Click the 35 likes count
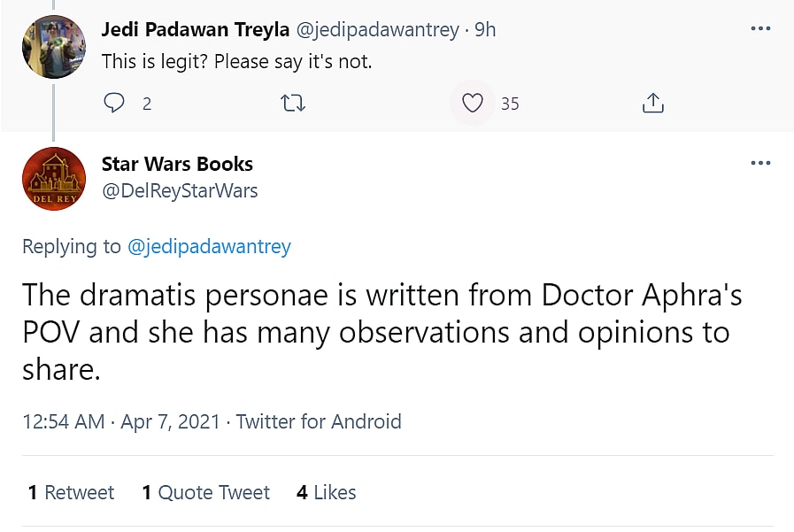 tap(510, 104)
